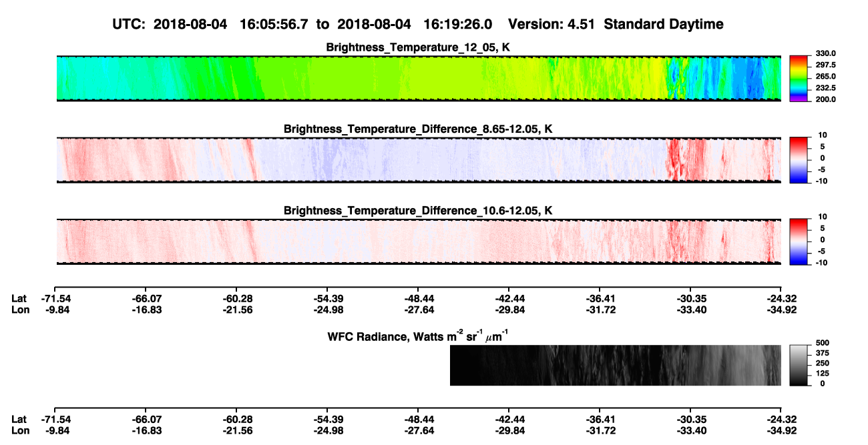Click latitude -60.28 under the 10.6-12.05 panel

pos(236,298)
